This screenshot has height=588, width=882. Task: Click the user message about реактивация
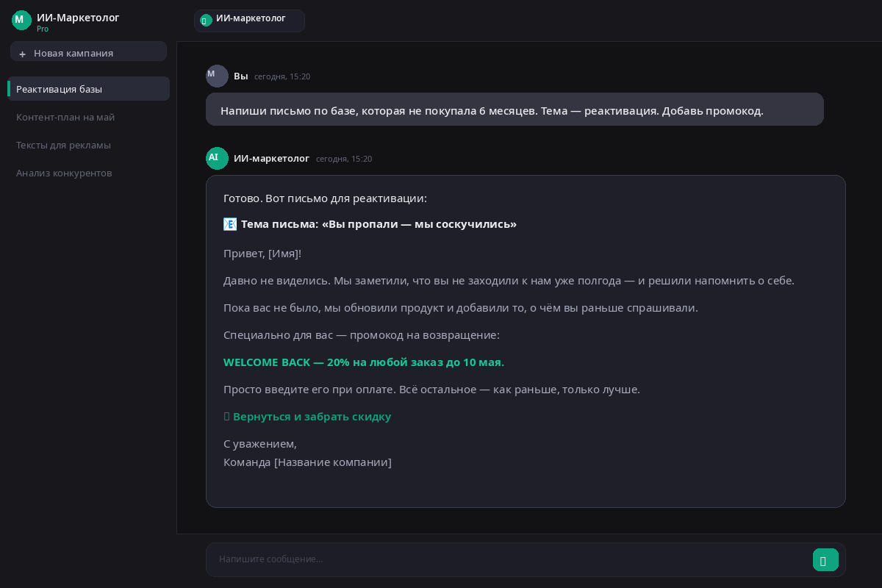pos(514,109)
